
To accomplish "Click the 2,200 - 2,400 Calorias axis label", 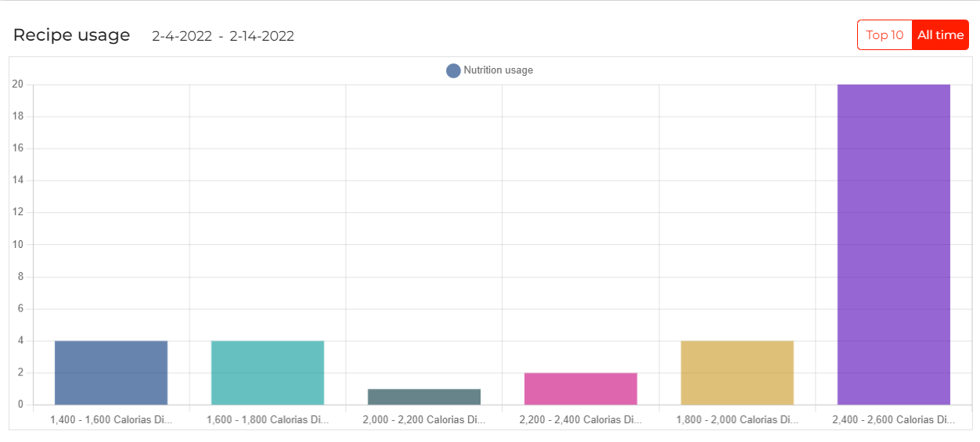I will tap(581, 420).
